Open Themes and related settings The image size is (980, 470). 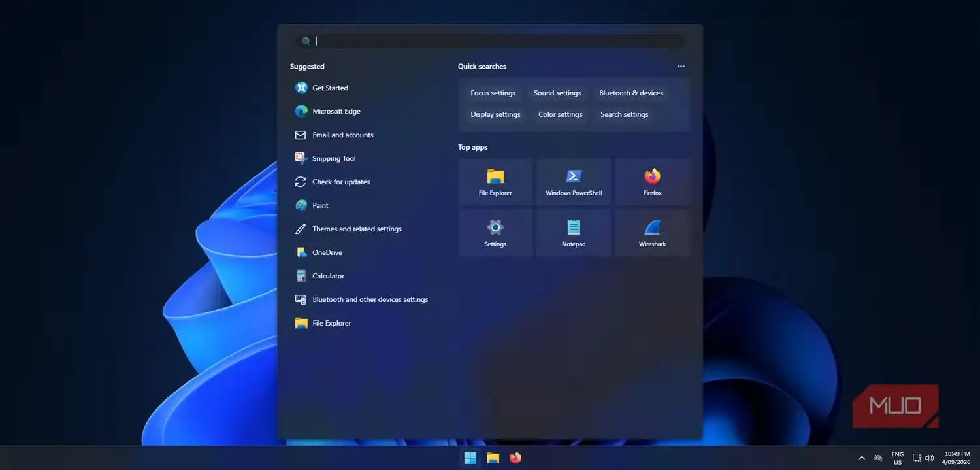[348, 229]
